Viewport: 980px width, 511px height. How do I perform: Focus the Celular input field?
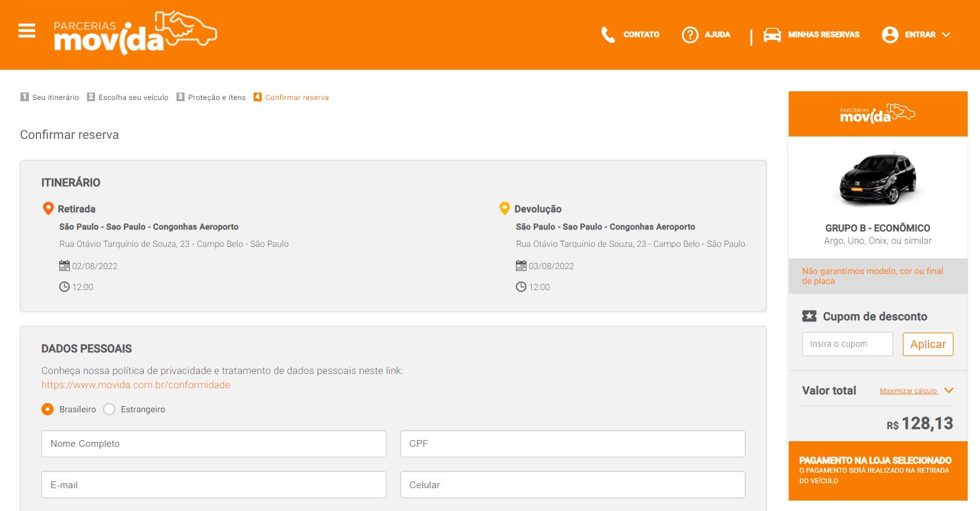click(573, 484)
